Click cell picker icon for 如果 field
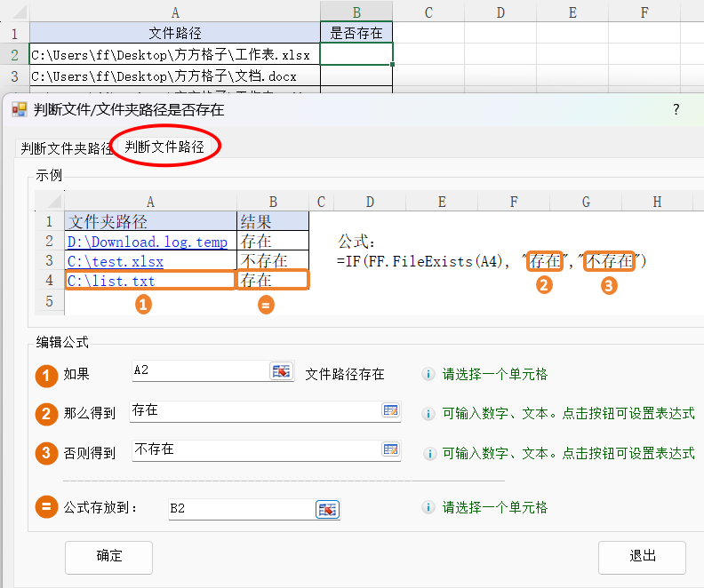Screen dimensions: 704x588 (x=282, y=371)
